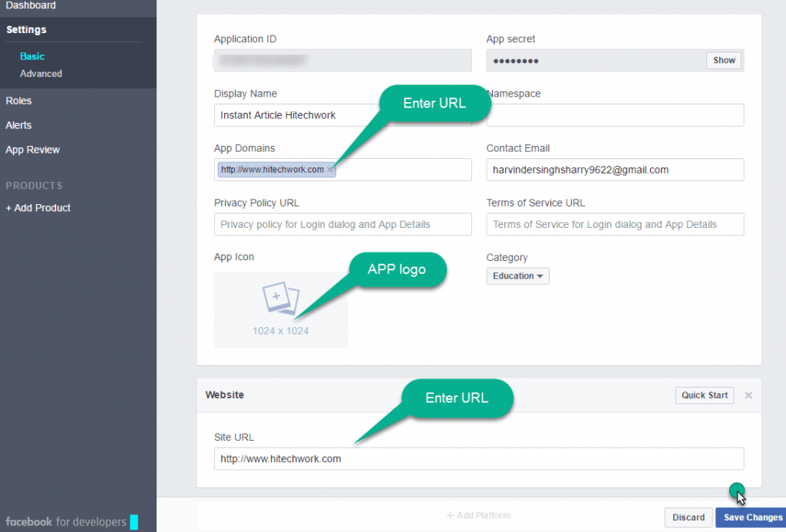786x532 pixels.
Task: Open the Settings section in sidebar
Action: 26,30
